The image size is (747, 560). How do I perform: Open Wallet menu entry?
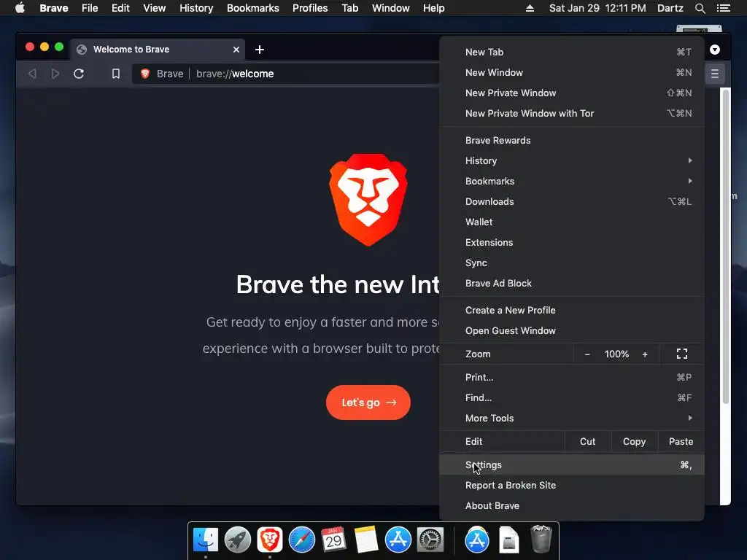pos(572,222)
